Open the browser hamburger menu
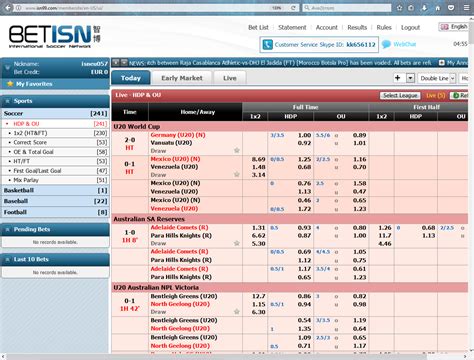 point(466,7)
